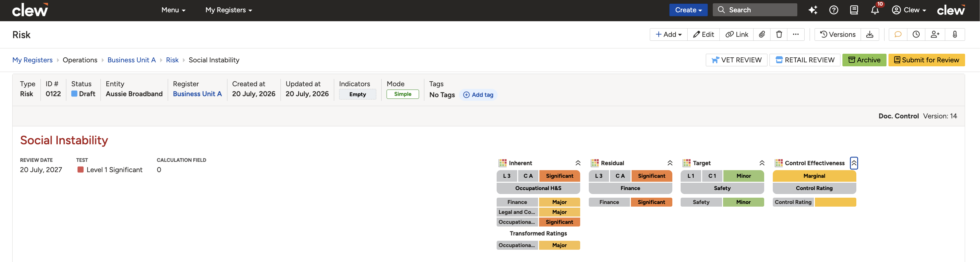Click the attachment paperclip icon
Screen dimensions: 980x262
(762, 34)
